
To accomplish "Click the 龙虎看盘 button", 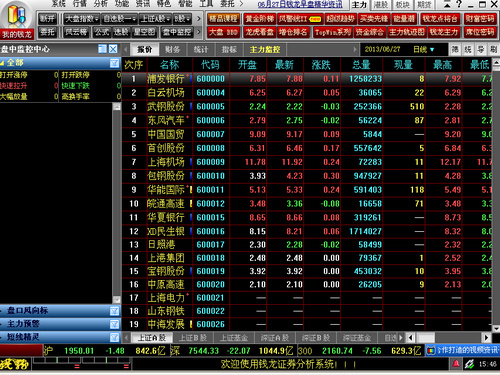I will [x=260, y=32].
